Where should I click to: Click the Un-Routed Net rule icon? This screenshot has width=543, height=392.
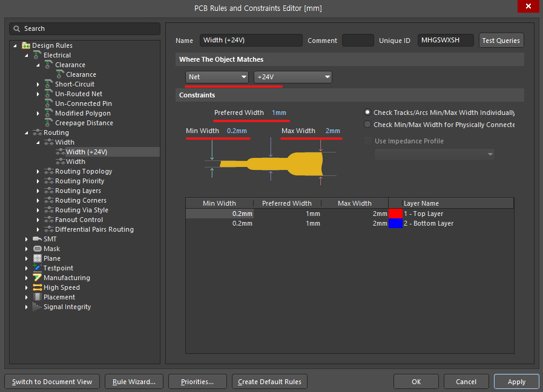pos(49,94)
